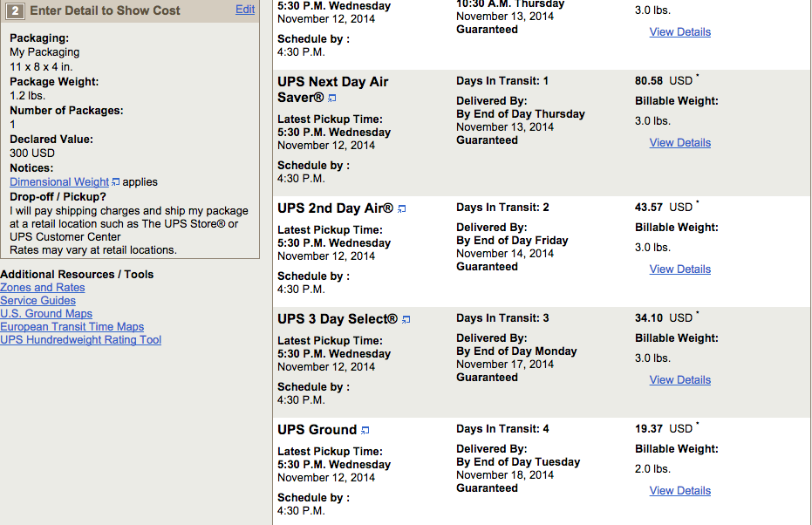Open the Dimensional Weight notice link

(x=59, y=182)
